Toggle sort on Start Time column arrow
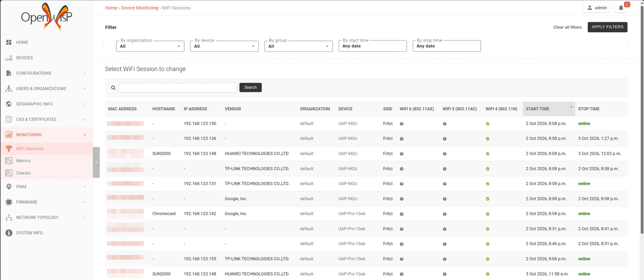Screen dimensions: 644x280 pyautogui.click(x=571, y=107)
